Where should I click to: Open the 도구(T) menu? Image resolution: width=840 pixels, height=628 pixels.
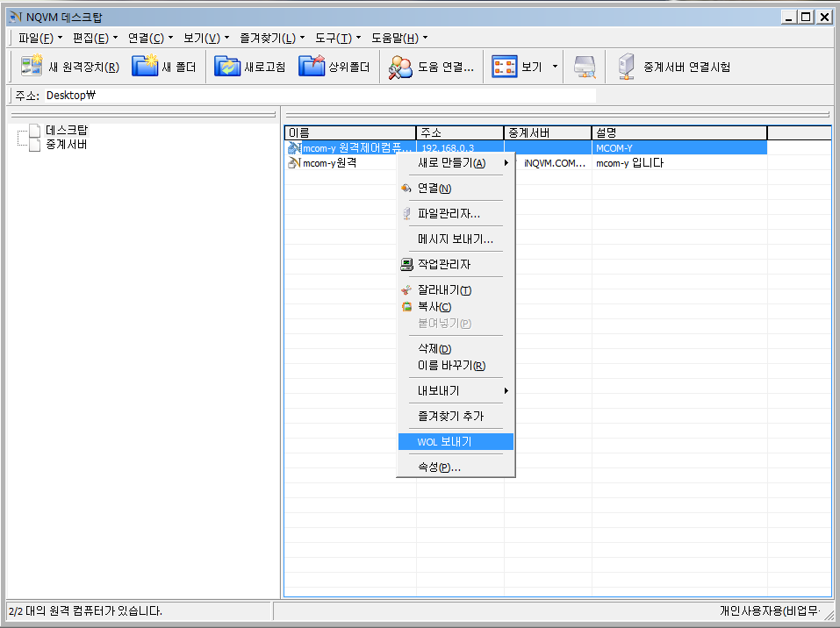[338, 38]
